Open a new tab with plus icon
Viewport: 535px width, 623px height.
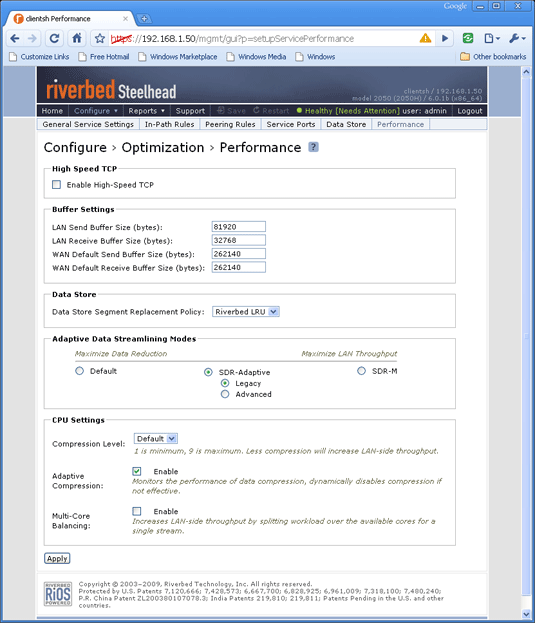pyautogui.click(x=144, y=18)
